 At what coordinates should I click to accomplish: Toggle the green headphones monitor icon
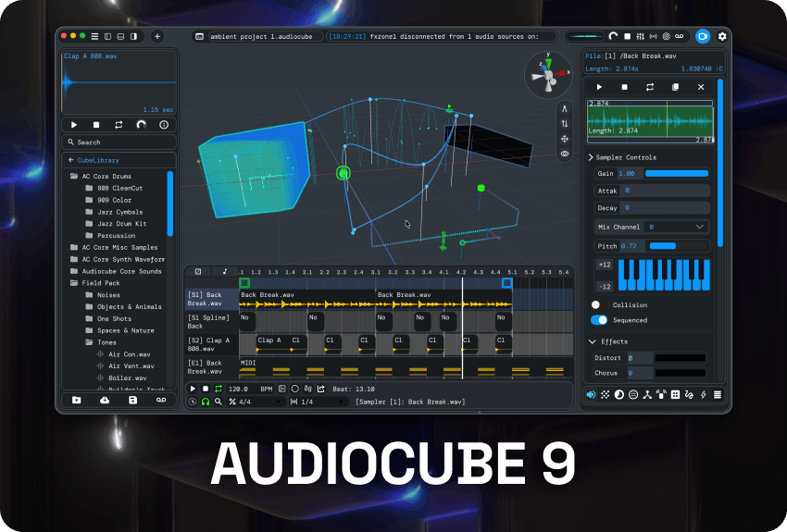[x=206, y=402]
